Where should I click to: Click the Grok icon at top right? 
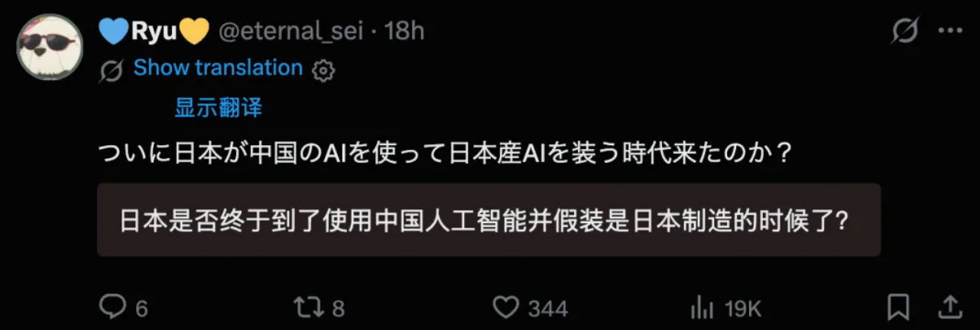[906, 31]
